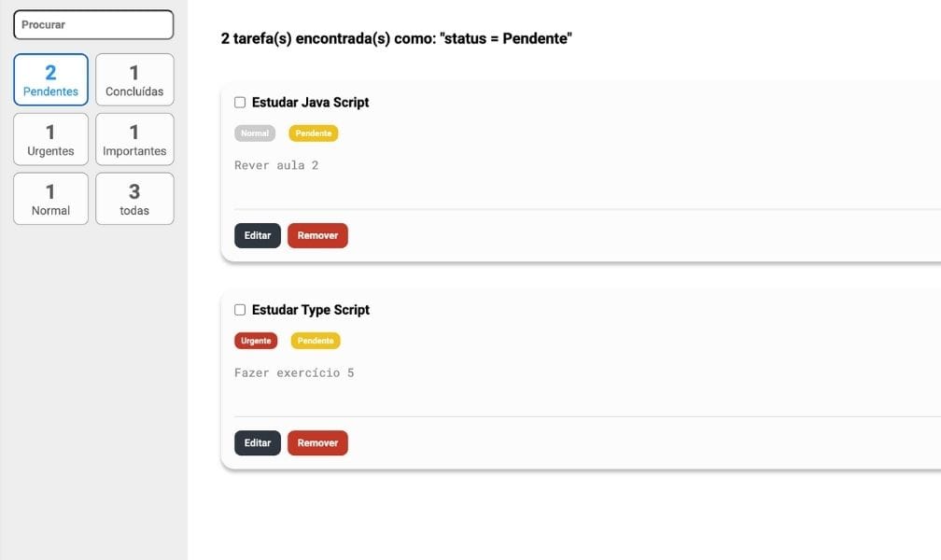The image size is (941, 560).
Task: Remove the Estudar Java Script task
Action: [x=317, y=236]
